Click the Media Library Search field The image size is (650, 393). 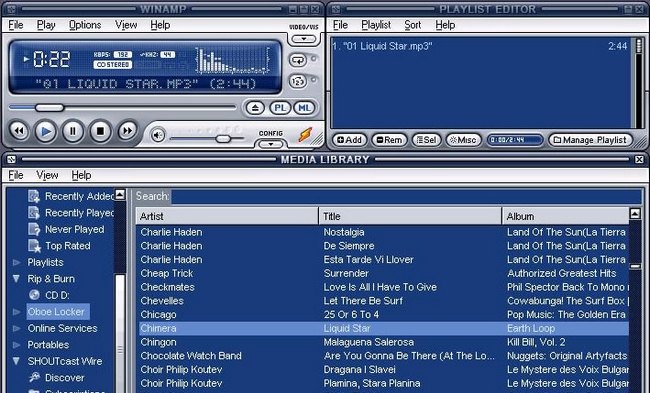pos(406,196)
